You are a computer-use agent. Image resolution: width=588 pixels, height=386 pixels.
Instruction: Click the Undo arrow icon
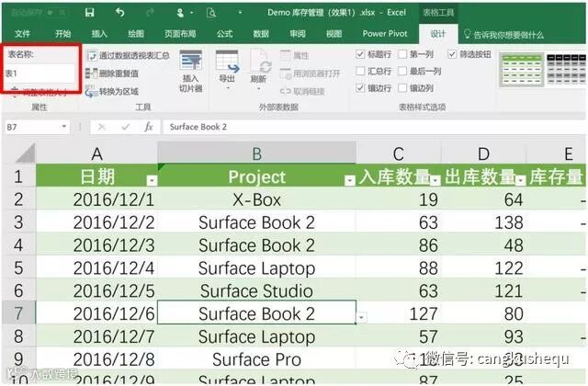click(120, 13)
